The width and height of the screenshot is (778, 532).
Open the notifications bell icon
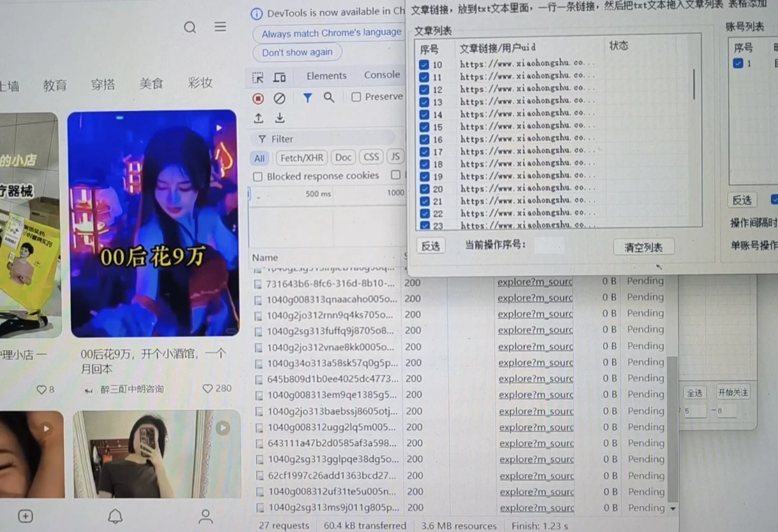pyautogui.click(x=116, y=517)
